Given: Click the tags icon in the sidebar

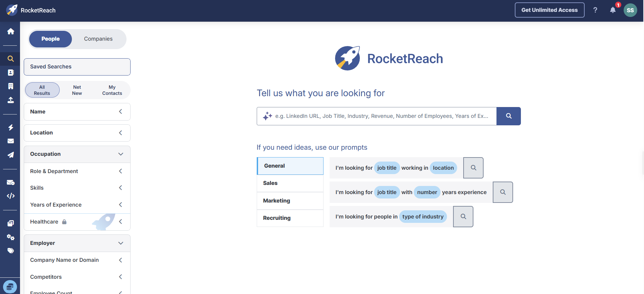Looking at the screenshot, I should pyautogui.click(x=11, y=251).
